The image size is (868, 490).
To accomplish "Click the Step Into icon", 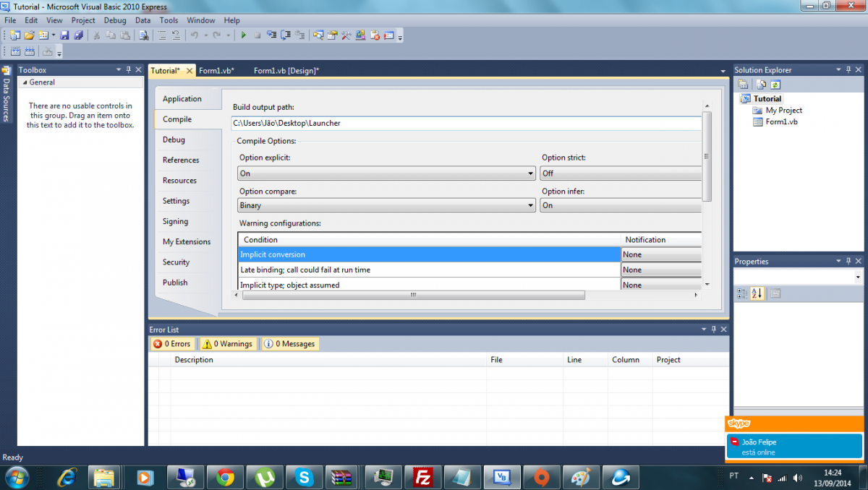I will tap(272, 35).
